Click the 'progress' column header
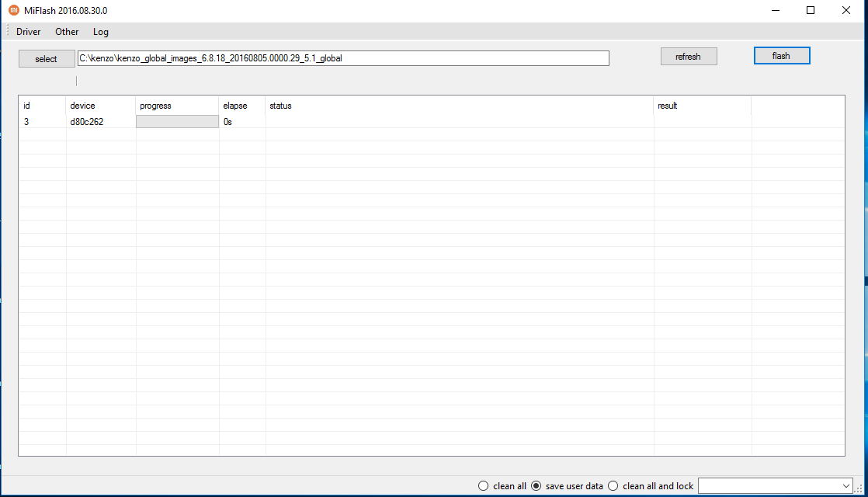The height and width of the screenshot is (497, 868). [177, 106]
